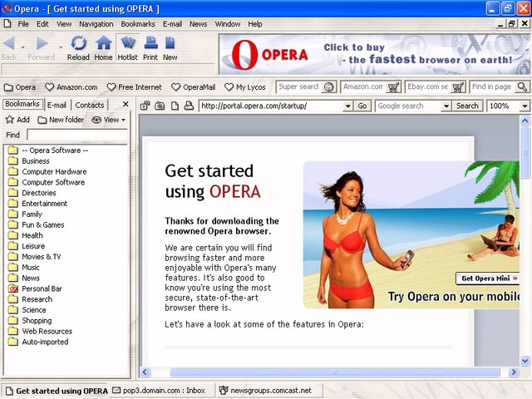Click the first icon left of address bar
Viewport: 532px width, 399px height.
[x=145, y=106]
